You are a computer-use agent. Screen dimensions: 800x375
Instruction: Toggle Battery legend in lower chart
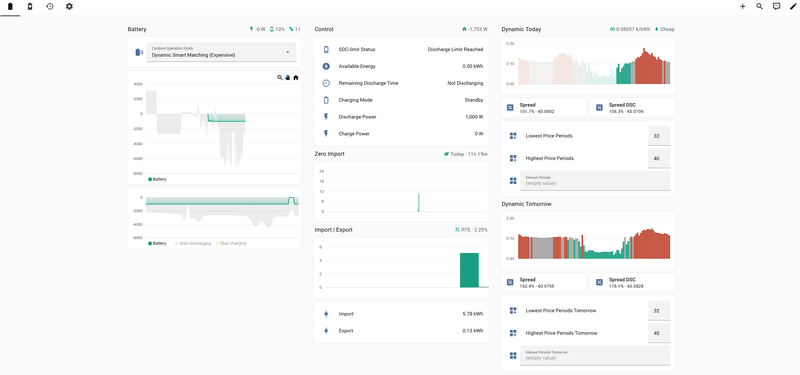tap(157, 243)
